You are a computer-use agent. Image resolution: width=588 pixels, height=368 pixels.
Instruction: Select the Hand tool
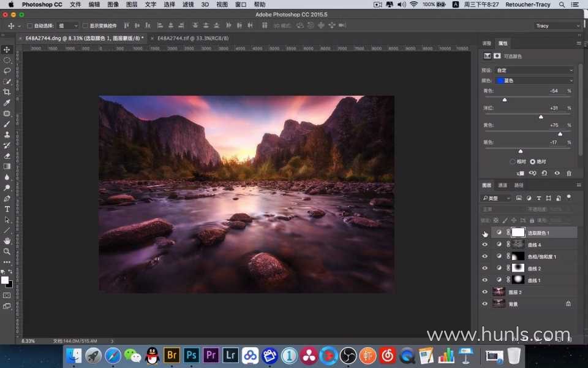pos(7,240)
